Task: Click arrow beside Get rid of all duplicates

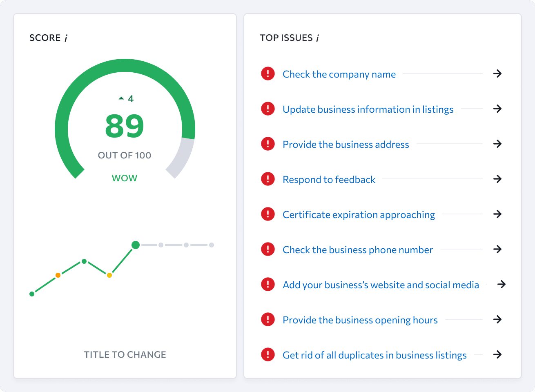Action: 497,355
